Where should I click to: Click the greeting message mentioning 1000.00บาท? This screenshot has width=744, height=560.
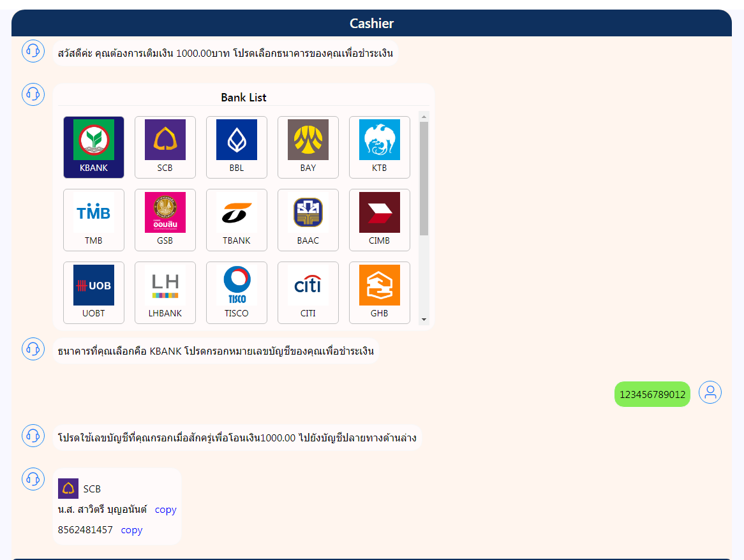click(225, 53)
